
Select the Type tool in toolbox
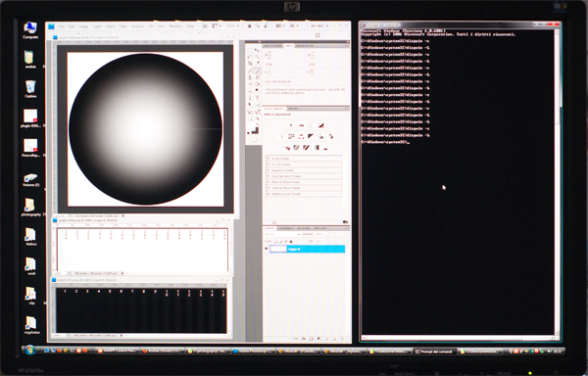[257, 97]
